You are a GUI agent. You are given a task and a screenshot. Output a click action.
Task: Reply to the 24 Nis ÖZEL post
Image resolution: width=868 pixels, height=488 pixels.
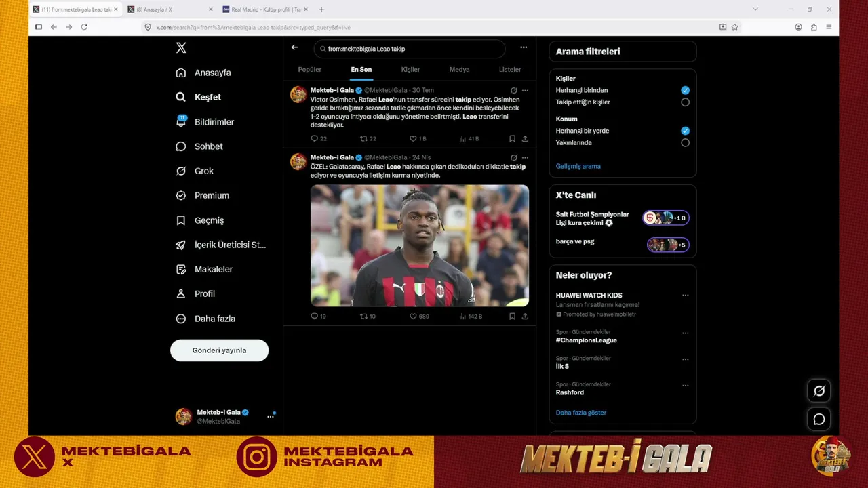coord(314,316)
